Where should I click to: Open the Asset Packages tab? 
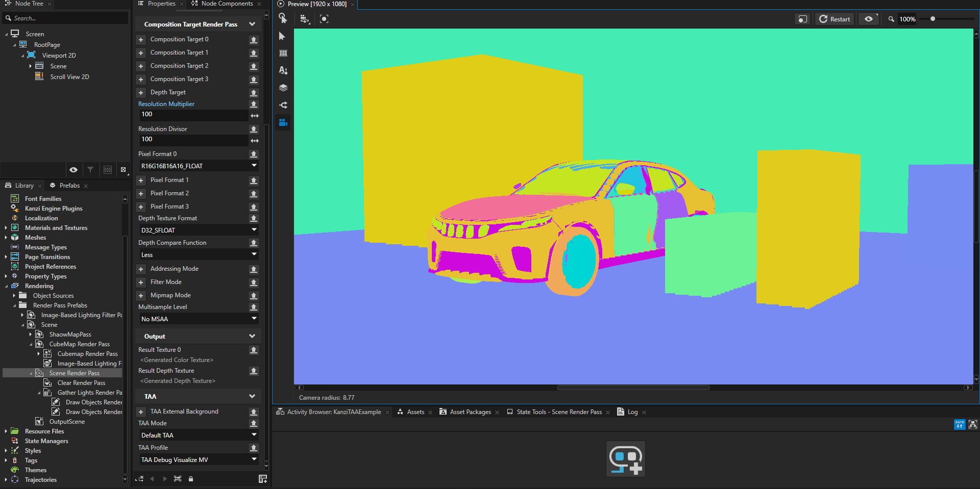click(x=470, y=412)
